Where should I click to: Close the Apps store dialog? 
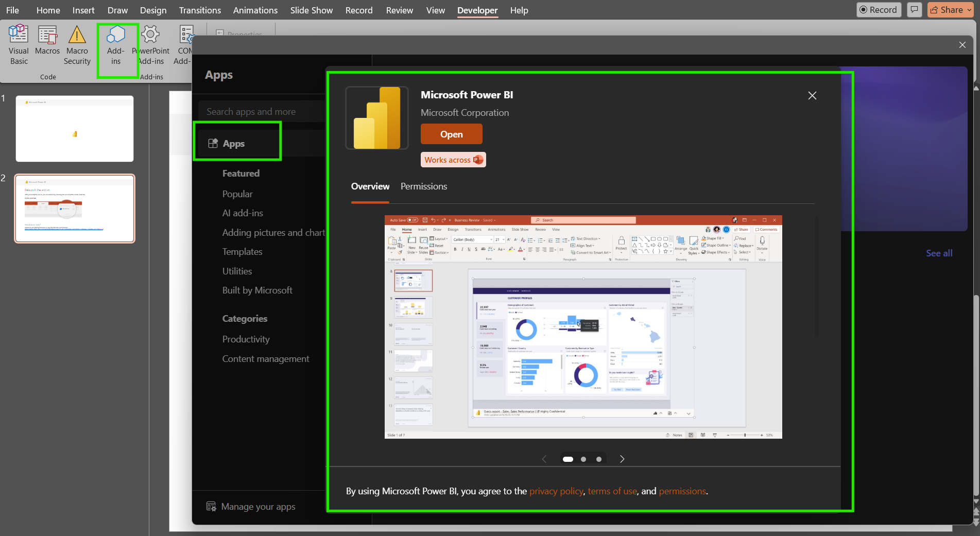(x=962, y=45)
